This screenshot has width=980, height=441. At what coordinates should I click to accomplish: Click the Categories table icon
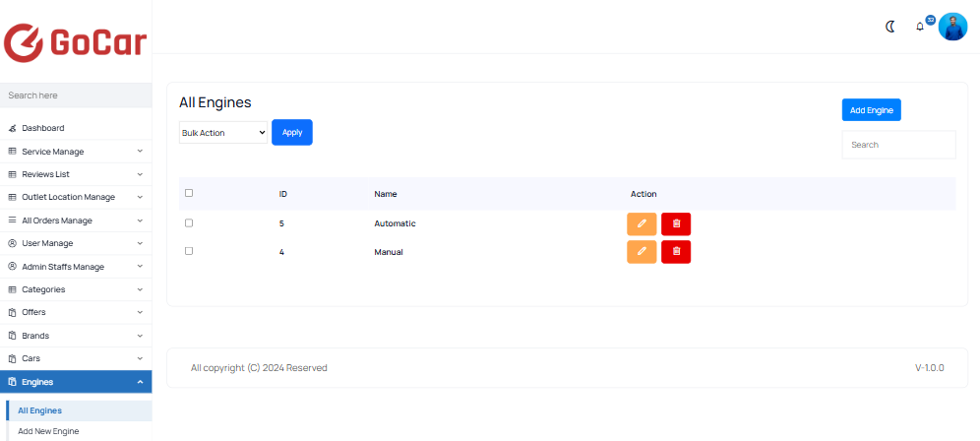[x=12, y=289]
